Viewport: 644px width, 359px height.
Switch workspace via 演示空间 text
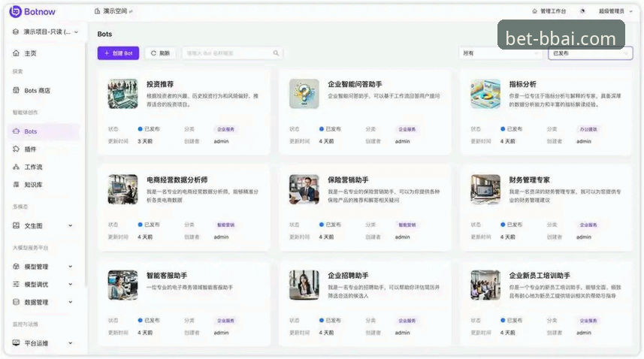[115, 11]
